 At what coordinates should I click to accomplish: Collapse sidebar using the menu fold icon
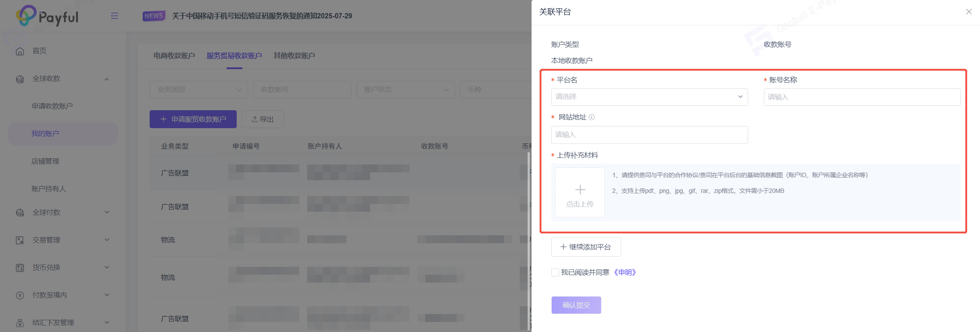pos(115,16)
